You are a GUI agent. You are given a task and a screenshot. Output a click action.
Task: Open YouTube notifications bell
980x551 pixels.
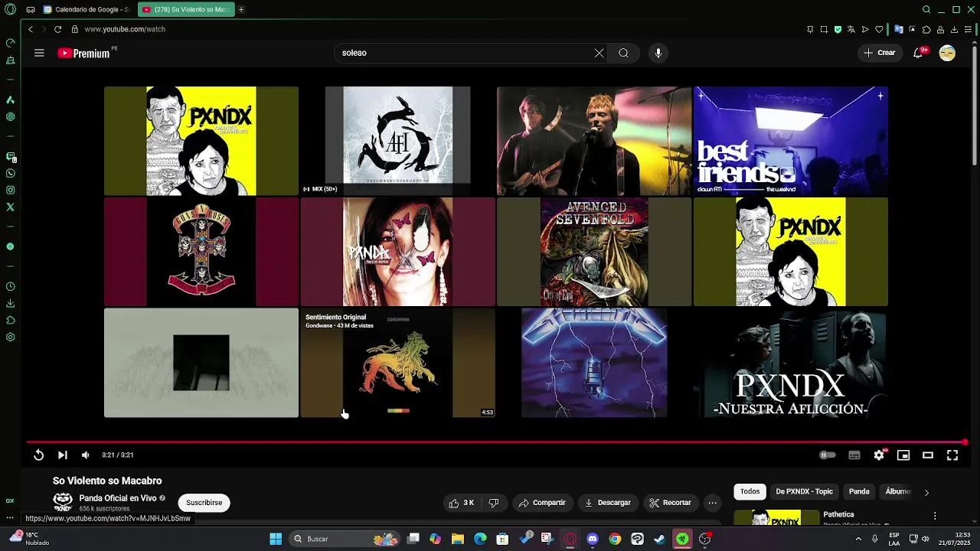[918, 53]
